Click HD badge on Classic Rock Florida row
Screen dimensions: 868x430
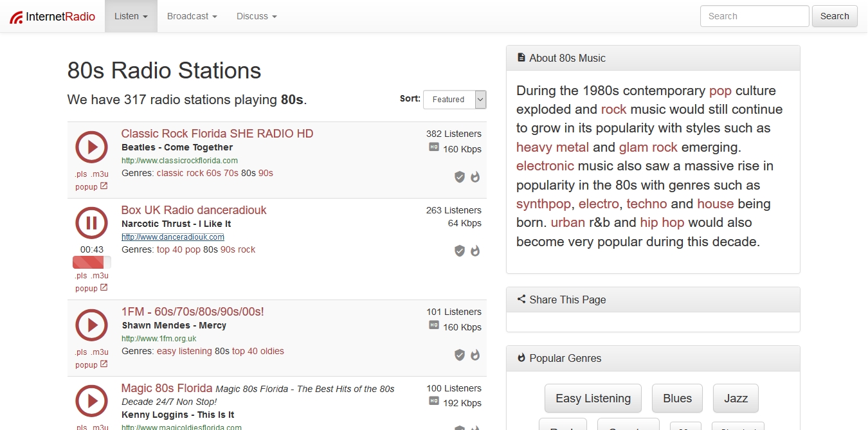434,147
